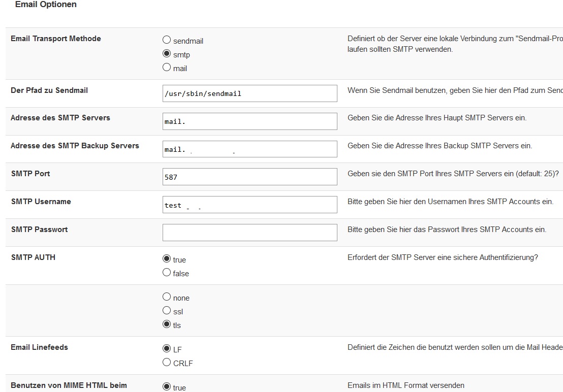Click the SMTP AUTH setting label
Viewport: 563px width, 392px height.
click(33, 257)
